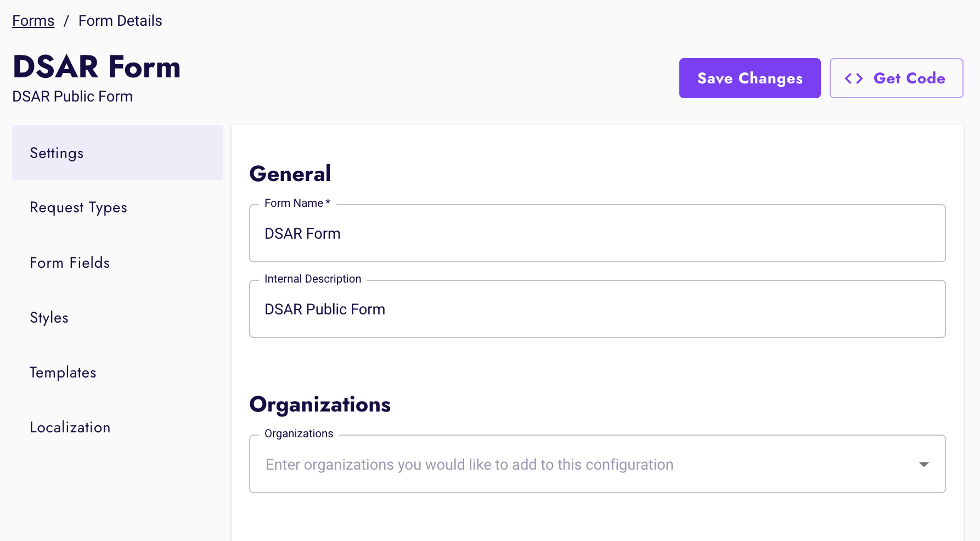Click the Form Name input field
The image size is (980, 541).
click(597, 233)
